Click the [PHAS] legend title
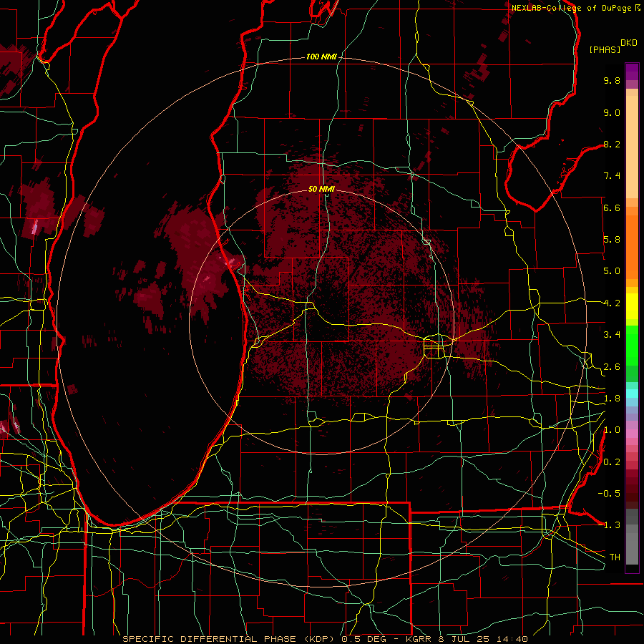Viewport: 644px width, 644px height. (x=605, y=49)
